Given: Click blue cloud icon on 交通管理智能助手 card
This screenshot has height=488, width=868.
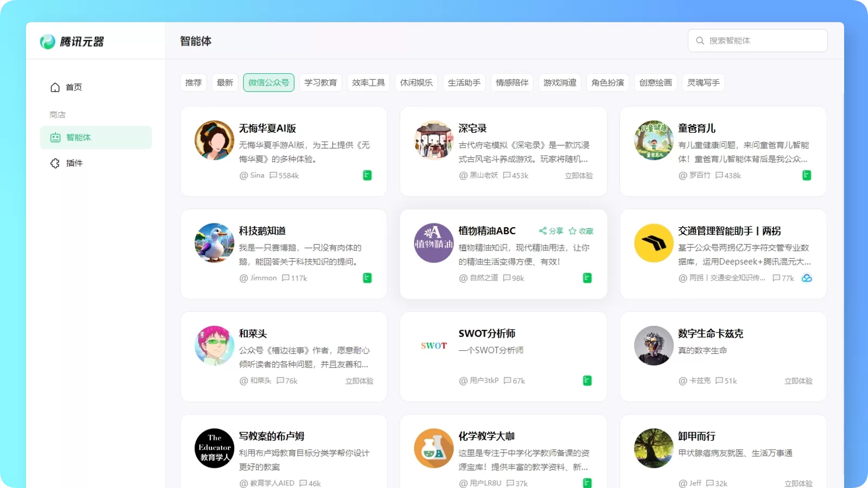Looking at the screenshot, I should coord(807,278).
